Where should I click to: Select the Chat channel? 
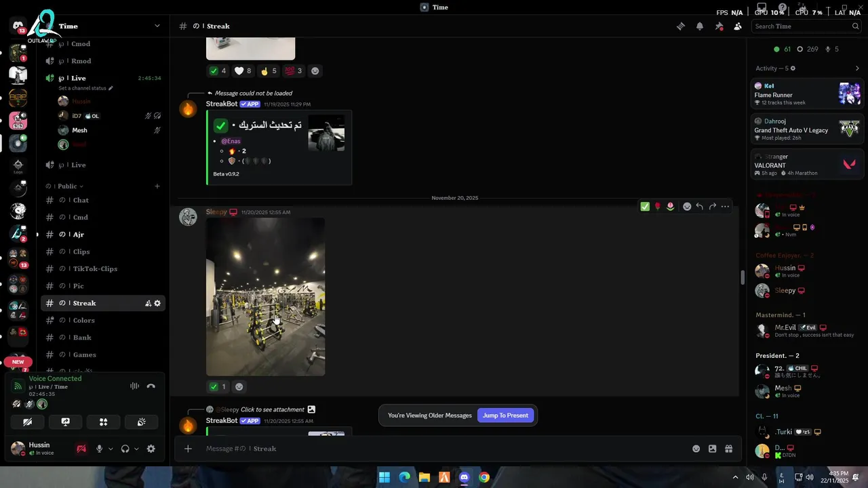[102, 200]
